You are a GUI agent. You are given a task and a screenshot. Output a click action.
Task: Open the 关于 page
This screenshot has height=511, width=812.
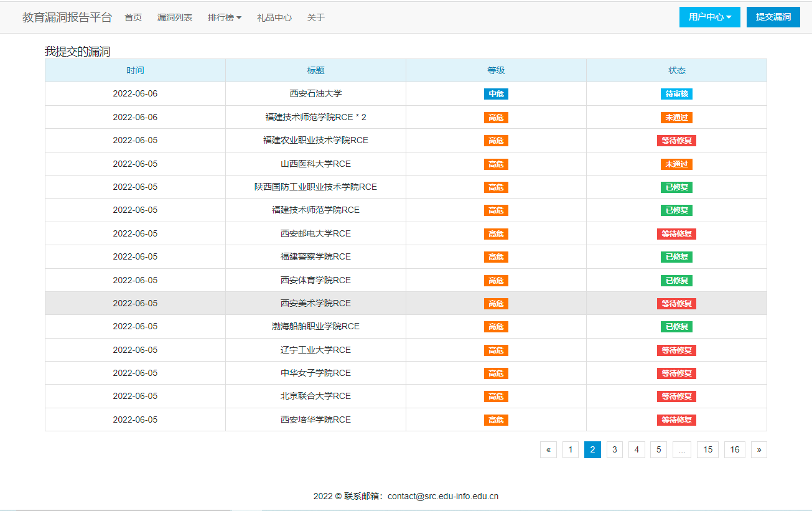(316, 17)
